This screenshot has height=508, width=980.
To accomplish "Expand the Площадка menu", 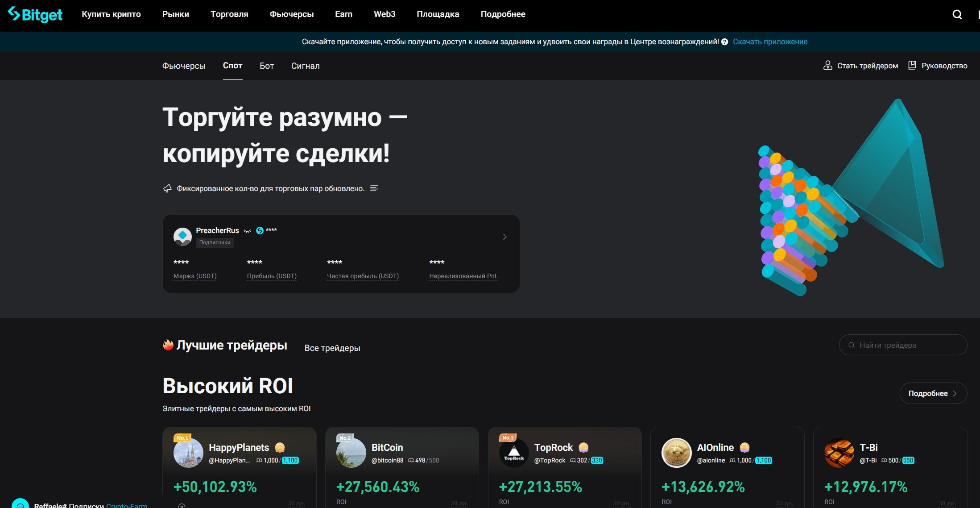I will 438,14.
